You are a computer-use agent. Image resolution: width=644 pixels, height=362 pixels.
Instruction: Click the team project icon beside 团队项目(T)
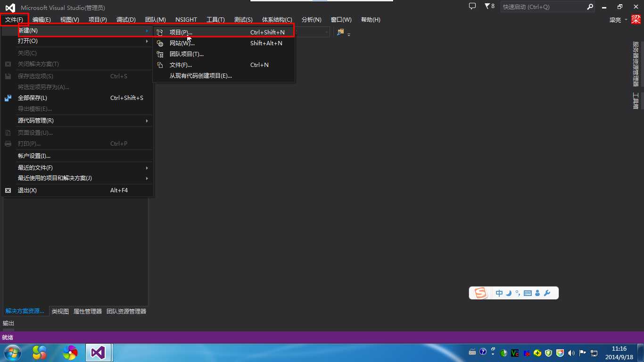pyautogui.click(x=160, y=54)
